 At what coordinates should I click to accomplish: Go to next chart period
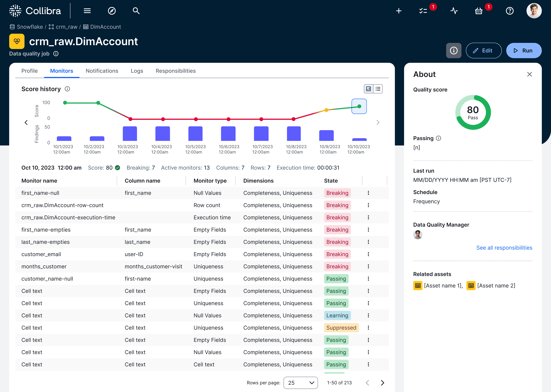coord(378,122)
